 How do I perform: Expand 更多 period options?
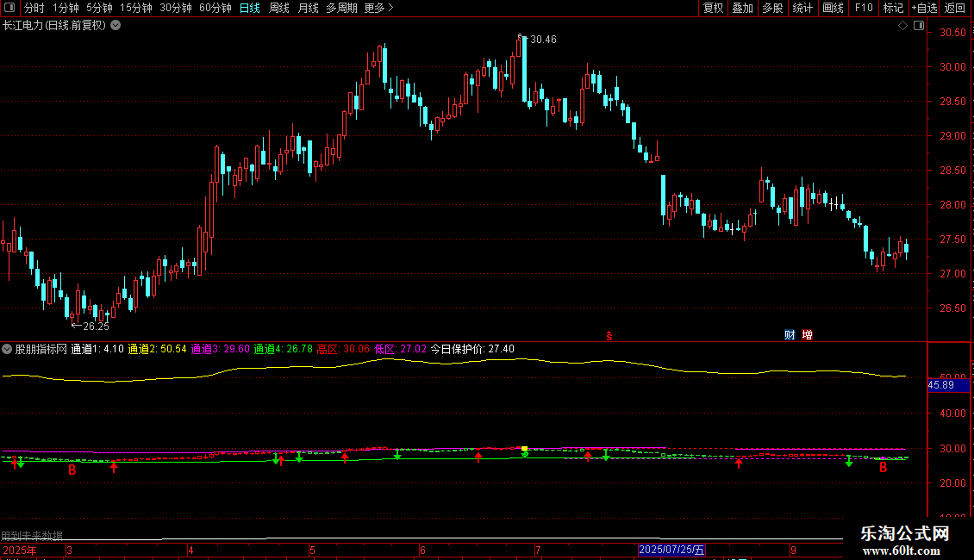click(x=379, y=8)
